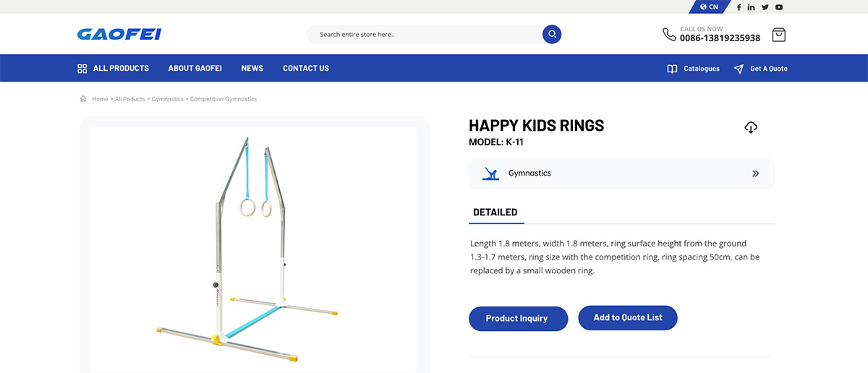Select the DETAILED tab
The image size is (868, 373).
pos(495,213)
